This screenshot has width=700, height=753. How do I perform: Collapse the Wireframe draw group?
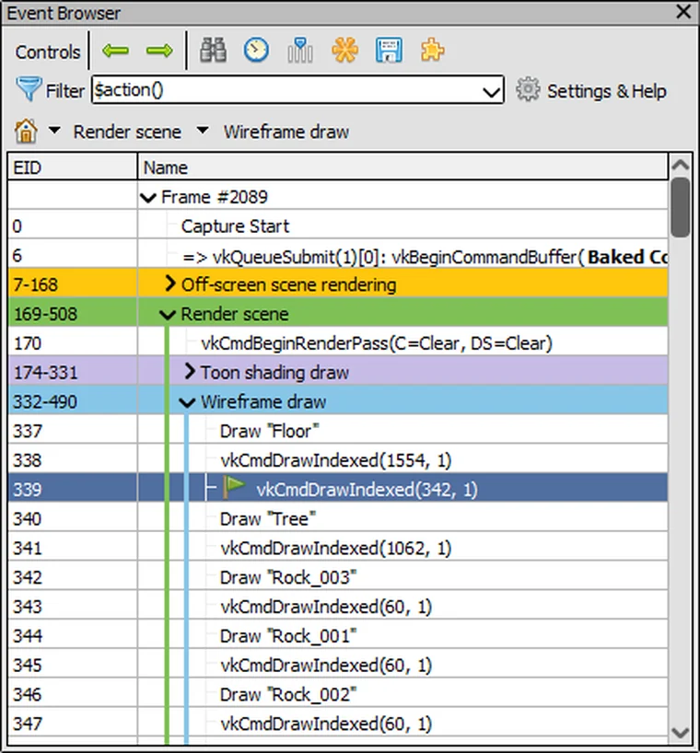tap(187, 402)
